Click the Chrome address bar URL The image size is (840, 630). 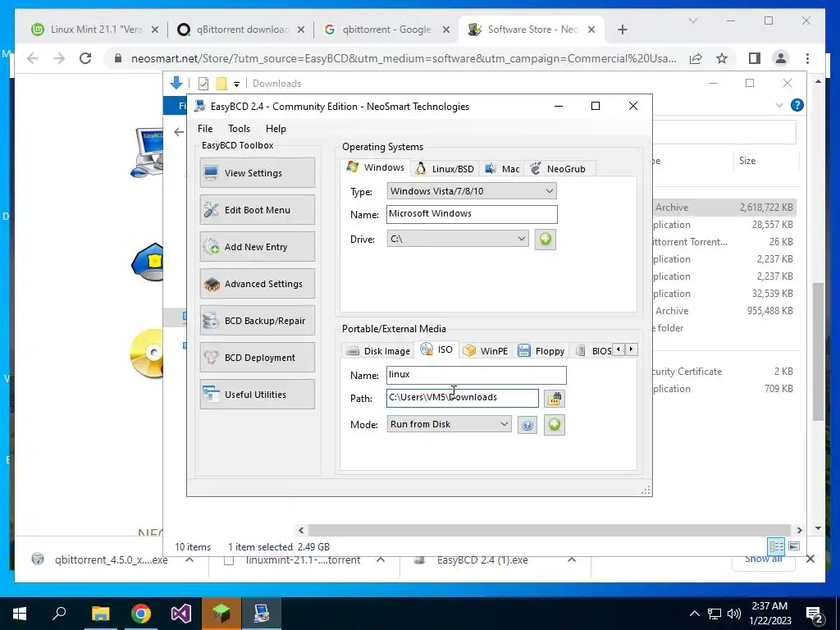[x=403, y=58]
